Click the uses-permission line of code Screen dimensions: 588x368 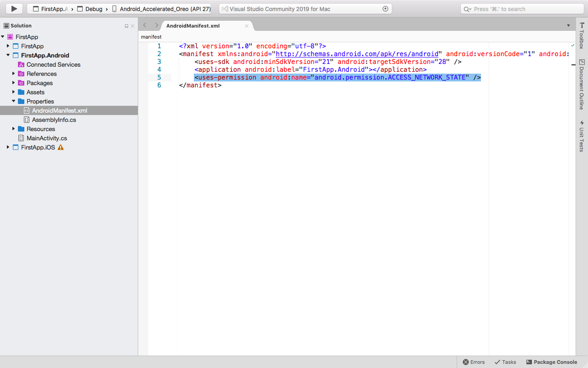pyautogui.click(x=337, y=77)
